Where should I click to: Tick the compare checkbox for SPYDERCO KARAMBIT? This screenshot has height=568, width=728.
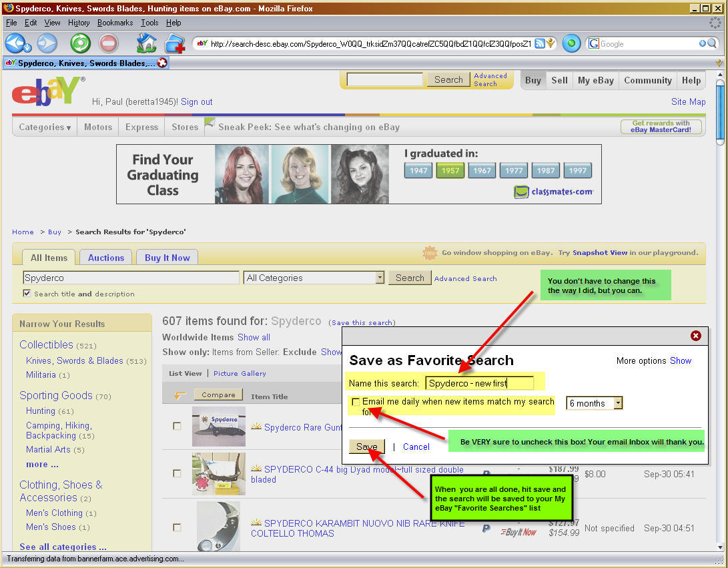click(177, 527)
